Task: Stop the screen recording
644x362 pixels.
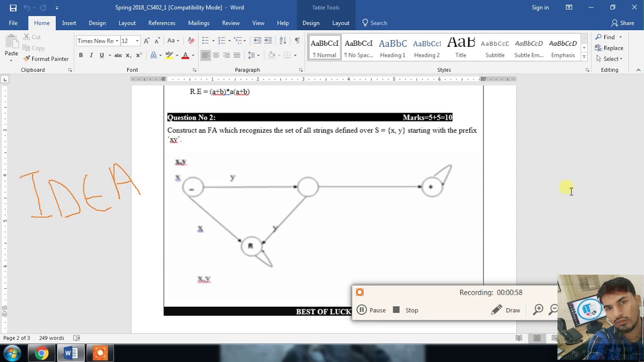Action: click(406, 310)
